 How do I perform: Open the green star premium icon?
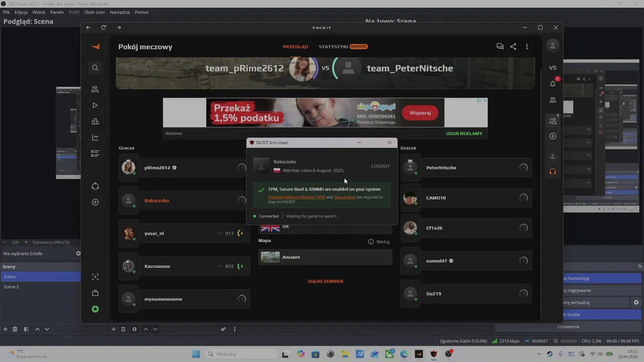pyautogui.click(x=95, y=309)
